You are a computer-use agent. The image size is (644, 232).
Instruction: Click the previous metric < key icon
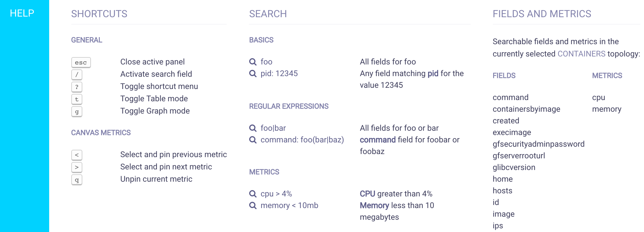click(77, 155)
